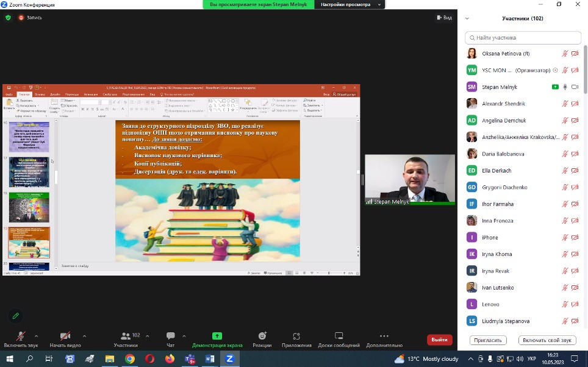The height and width of the screenshot is (367, 588).
Task: Click the camera-off icon for Ivan Lutsenko
Action: tap(575, 288)
